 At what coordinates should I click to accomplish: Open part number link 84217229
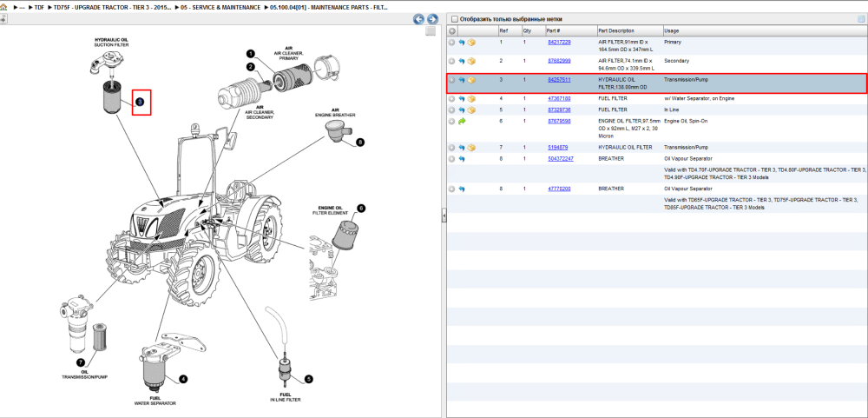pyautogui.click(x=559, y=42)
